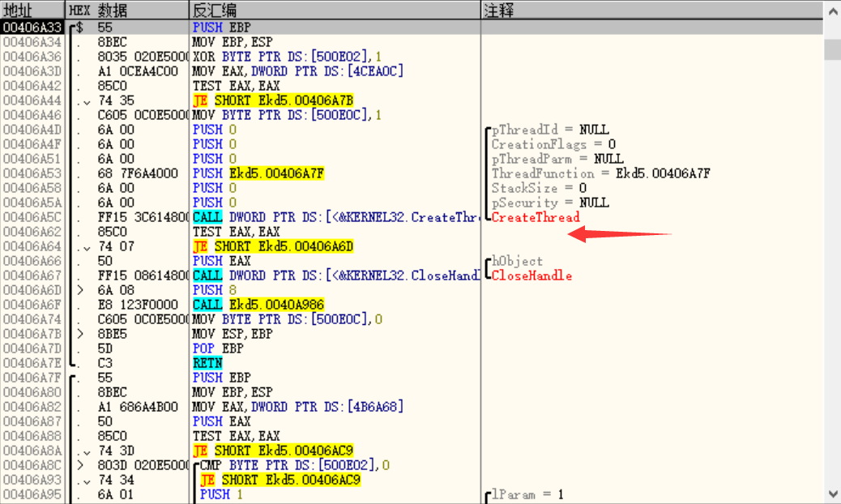Select PUSH 1 instruction at 00406A95

tap(221, 494)
